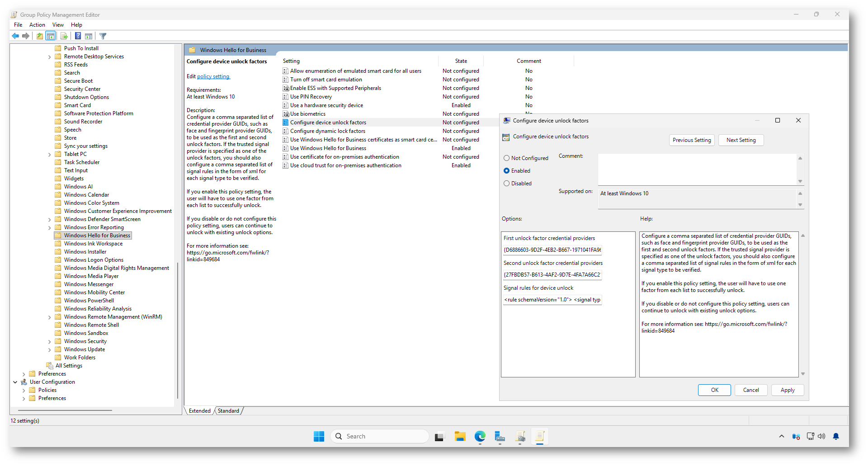Launch Microsoft Edge from the taskbar
868x466 pixels.
click(x=480, y=436)
